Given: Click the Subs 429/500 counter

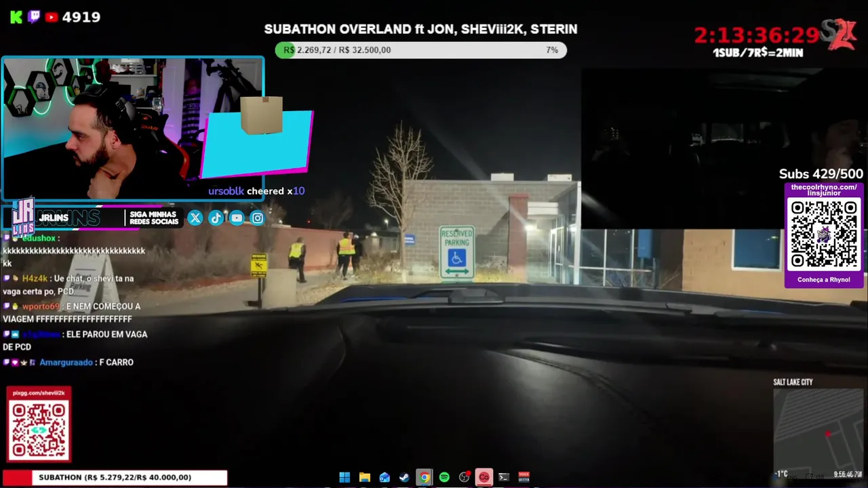Looking at the screenshot, I should coord(821,174).
